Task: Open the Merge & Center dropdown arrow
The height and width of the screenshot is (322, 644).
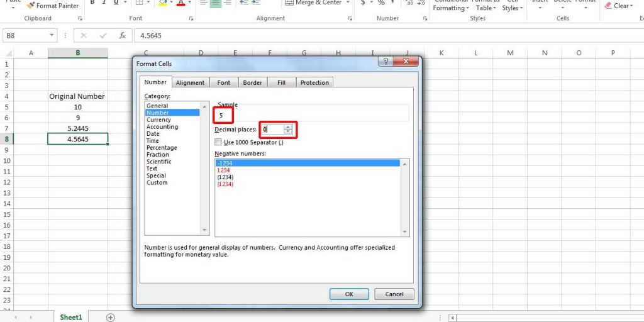Action: tap(348, 3)
